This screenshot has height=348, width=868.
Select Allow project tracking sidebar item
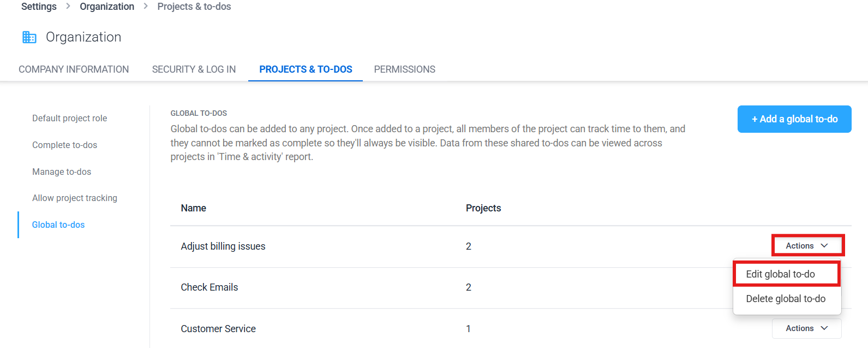75,198
